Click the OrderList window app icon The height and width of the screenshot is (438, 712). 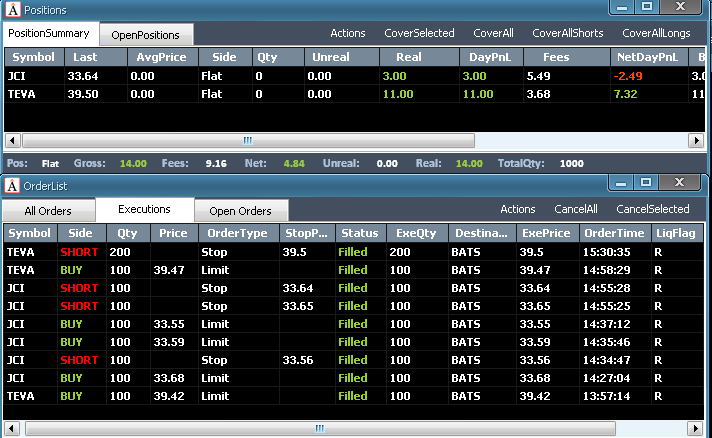point(12,186)
